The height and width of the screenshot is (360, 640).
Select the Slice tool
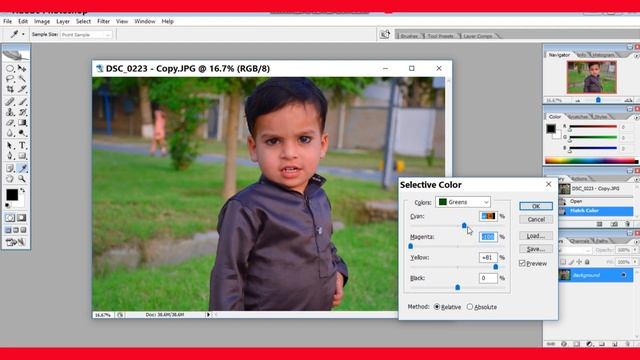click(x=22, y=89)
